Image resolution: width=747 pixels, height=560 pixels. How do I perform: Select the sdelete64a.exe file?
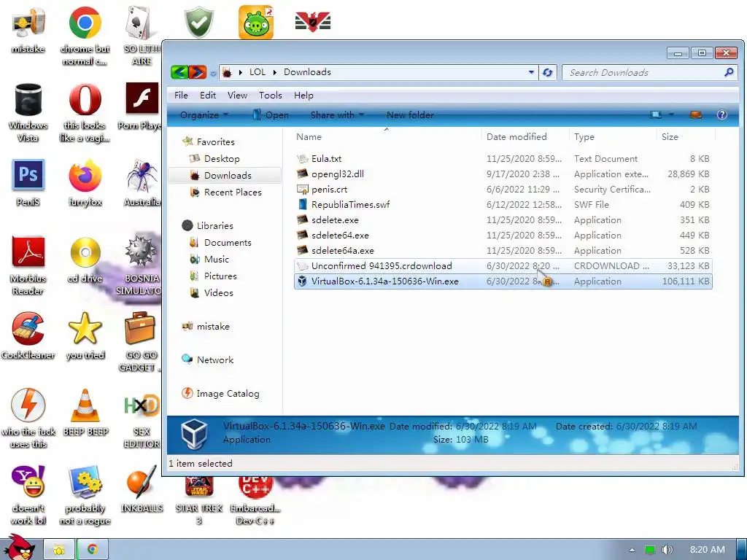coord(503,250)
